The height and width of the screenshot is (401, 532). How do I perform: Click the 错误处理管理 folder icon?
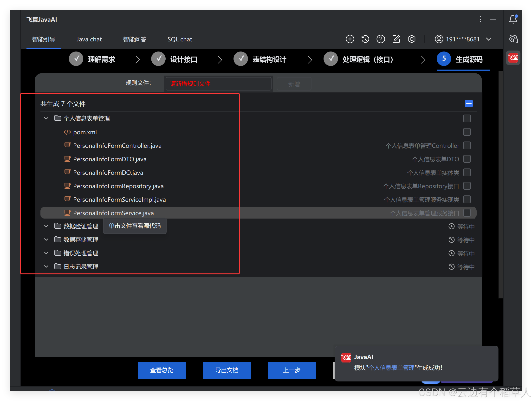(58, 253)
